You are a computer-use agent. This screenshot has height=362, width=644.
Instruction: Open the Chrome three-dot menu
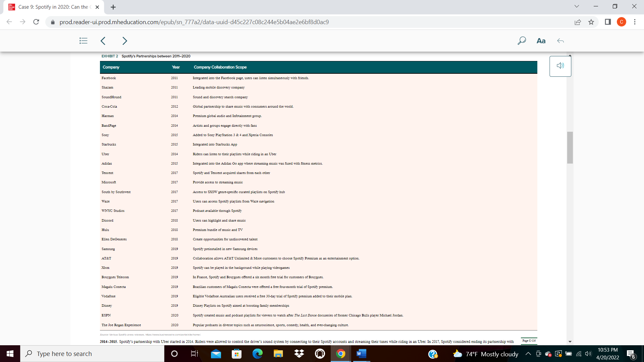point(635,22)
